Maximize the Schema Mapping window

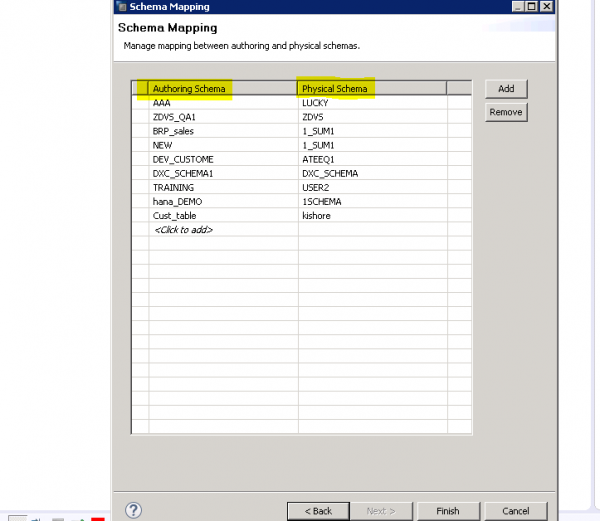[532, 6]
